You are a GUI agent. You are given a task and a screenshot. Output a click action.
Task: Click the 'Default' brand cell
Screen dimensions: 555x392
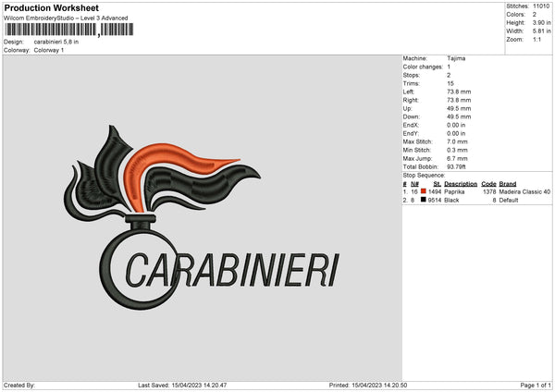tap(509, 201)
